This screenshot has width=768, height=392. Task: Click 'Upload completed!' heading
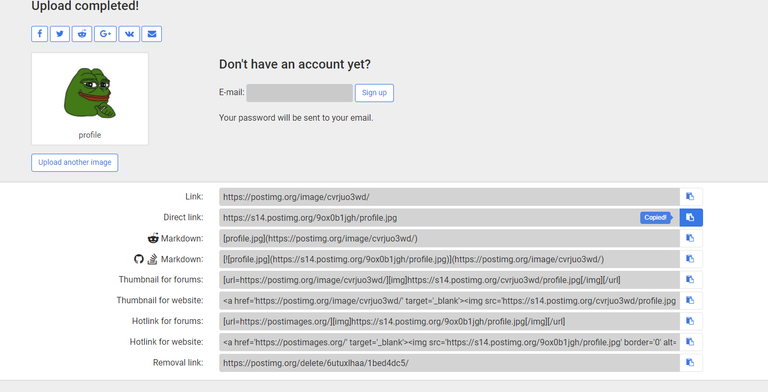pos(85,6)
